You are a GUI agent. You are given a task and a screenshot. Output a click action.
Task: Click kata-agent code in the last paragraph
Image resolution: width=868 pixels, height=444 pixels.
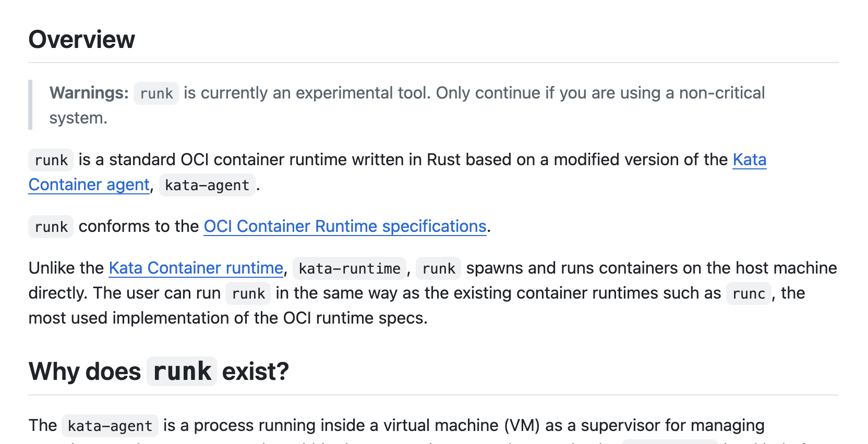(110, 426)
